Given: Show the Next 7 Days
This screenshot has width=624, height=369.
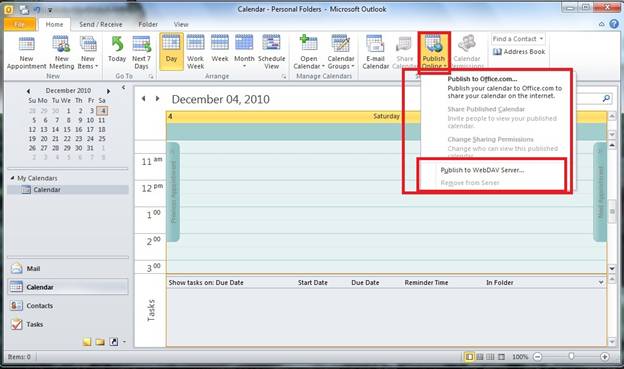Looking at the screenshot, I should pos(141,52).
